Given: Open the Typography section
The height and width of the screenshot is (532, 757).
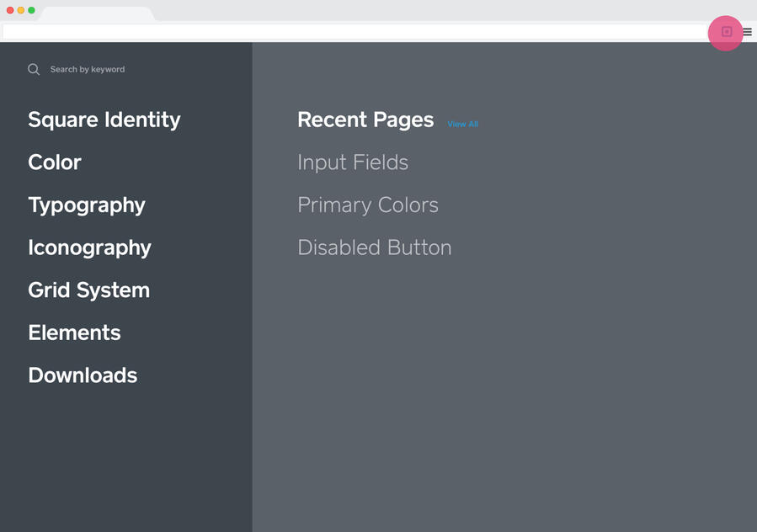Looking at the screenshot, I should pyautogui.click(x=87, y=205).
